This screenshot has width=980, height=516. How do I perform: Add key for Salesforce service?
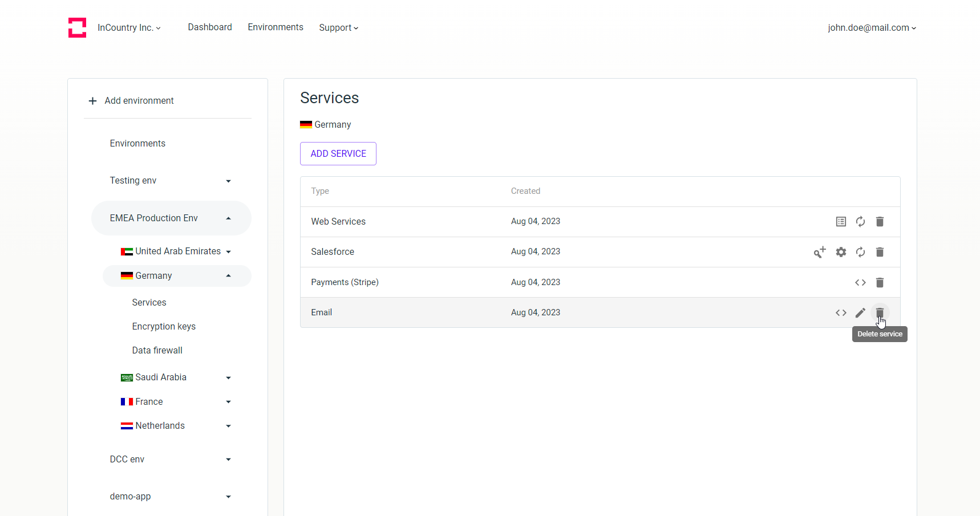[820, 252]
